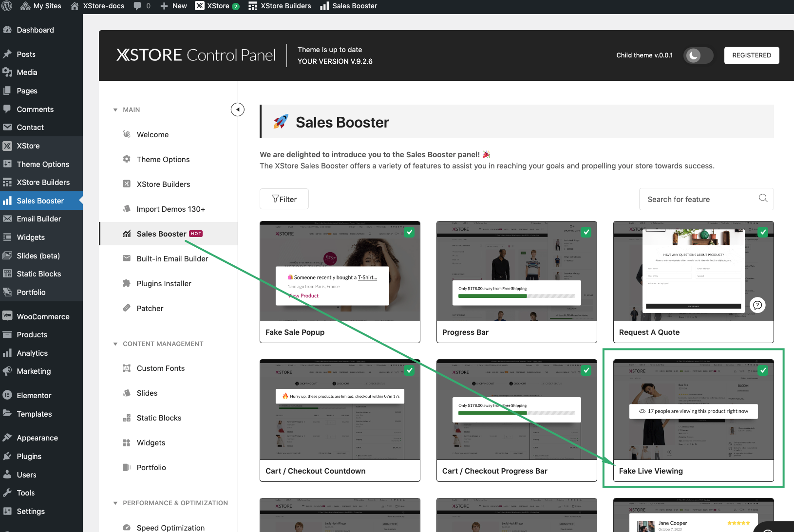Click the Pages icon in sidebar
794x532 pixels.
pyautogui.click(x=7, y=91)
